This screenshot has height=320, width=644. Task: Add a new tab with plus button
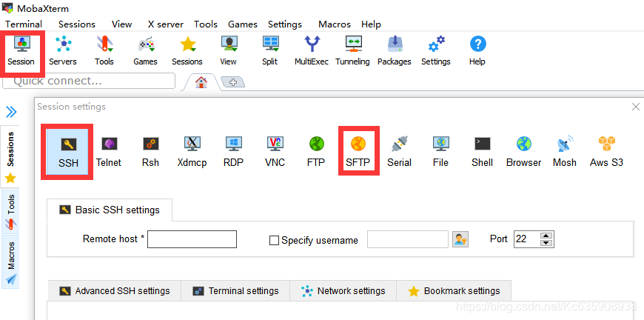pos(233,82)
